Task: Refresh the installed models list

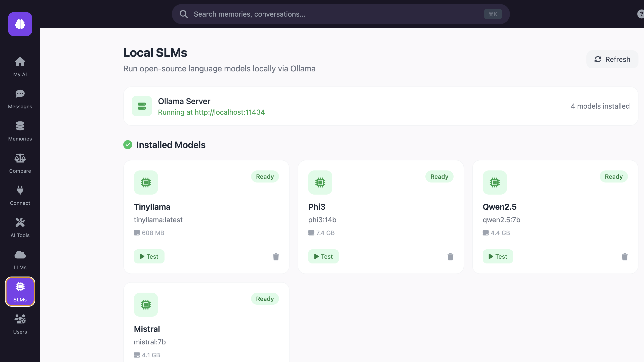Action: [612, 59]
